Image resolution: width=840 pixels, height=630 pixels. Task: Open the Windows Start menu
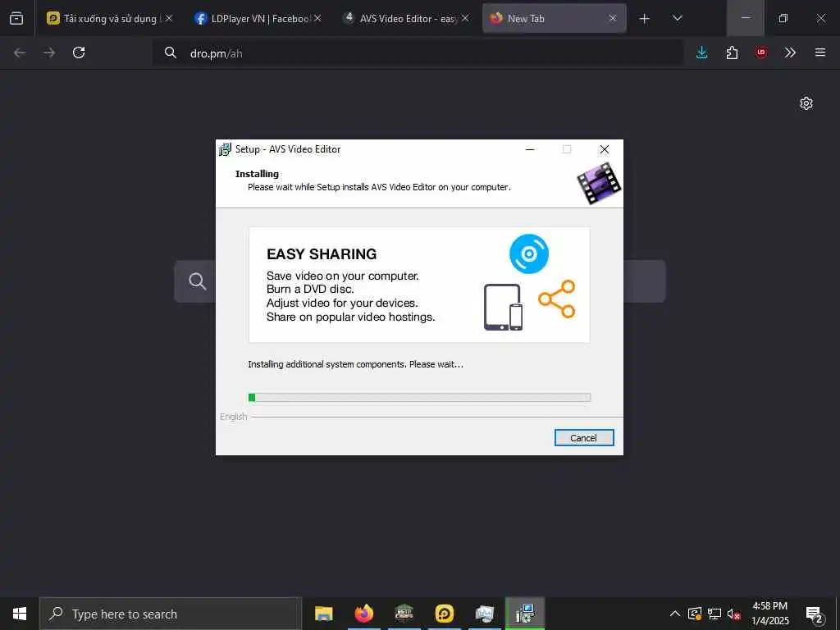[x=20, y=614]
